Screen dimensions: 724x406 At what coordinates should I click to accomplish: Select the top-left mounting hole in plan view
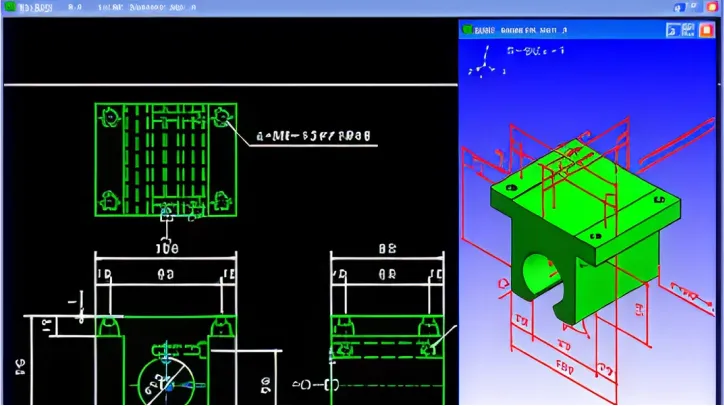pos(109,117)
